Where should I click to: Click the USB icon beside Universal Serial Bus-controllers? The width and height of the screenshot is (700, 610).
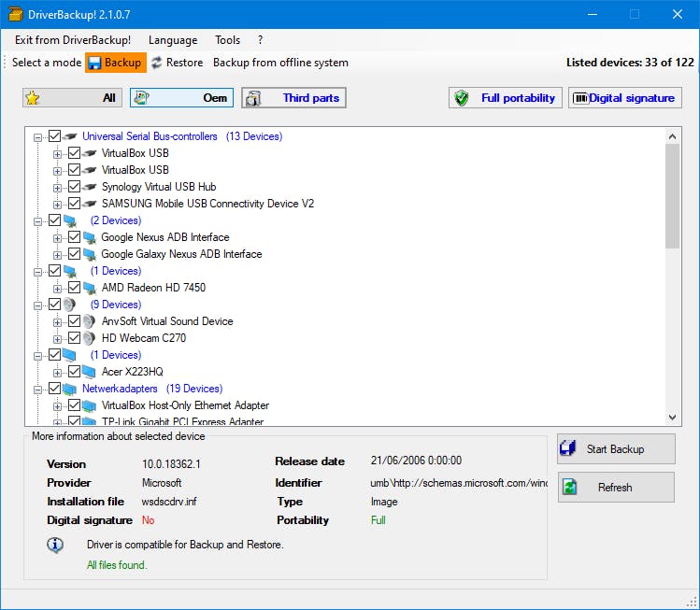[x=70, y=136]
